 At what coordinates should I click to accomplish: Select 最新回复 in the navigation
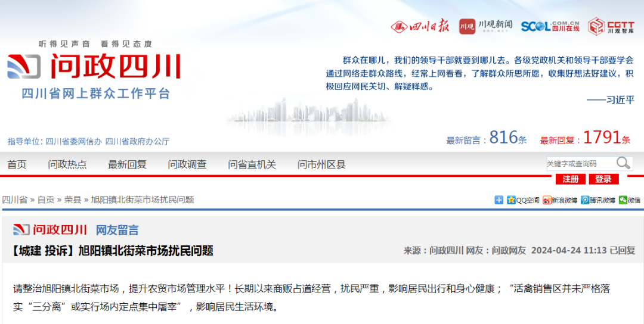(127, 164)
